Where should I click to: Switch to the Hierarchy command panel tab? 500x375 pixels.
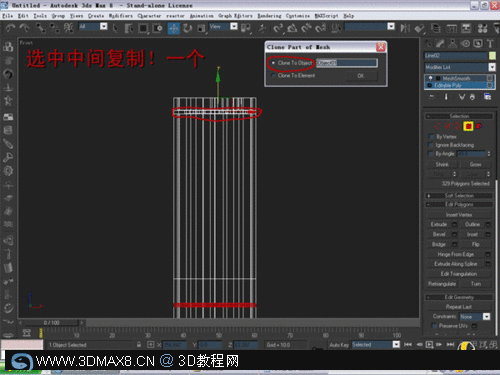[x=453, y=43]
